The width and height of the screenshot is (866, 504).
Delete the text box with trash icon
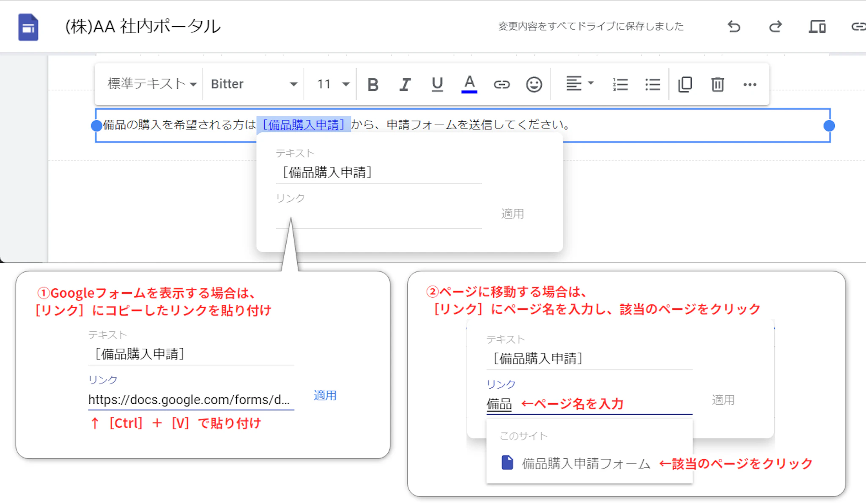(717, 85)
